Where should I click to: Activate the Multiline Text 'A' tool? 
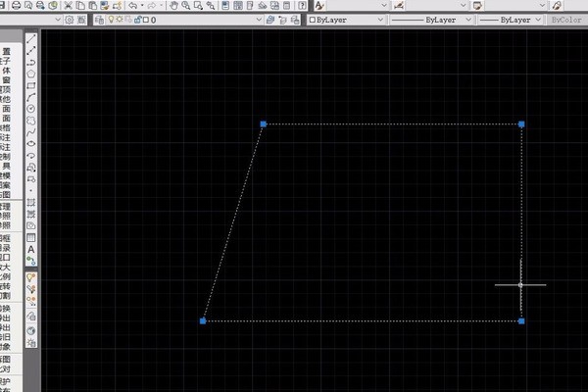(31, 249)
